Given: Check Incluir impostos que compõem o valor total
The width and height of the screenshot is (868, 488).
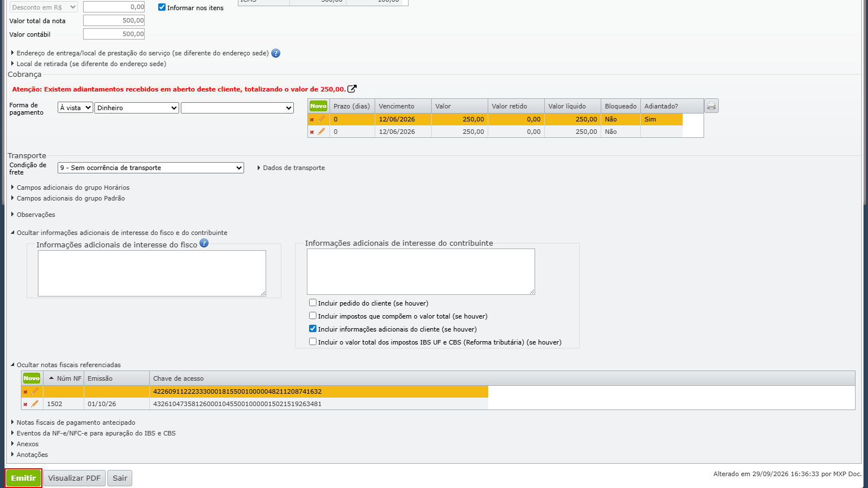Looking at the screenshot, I should (x=313, y=316).
